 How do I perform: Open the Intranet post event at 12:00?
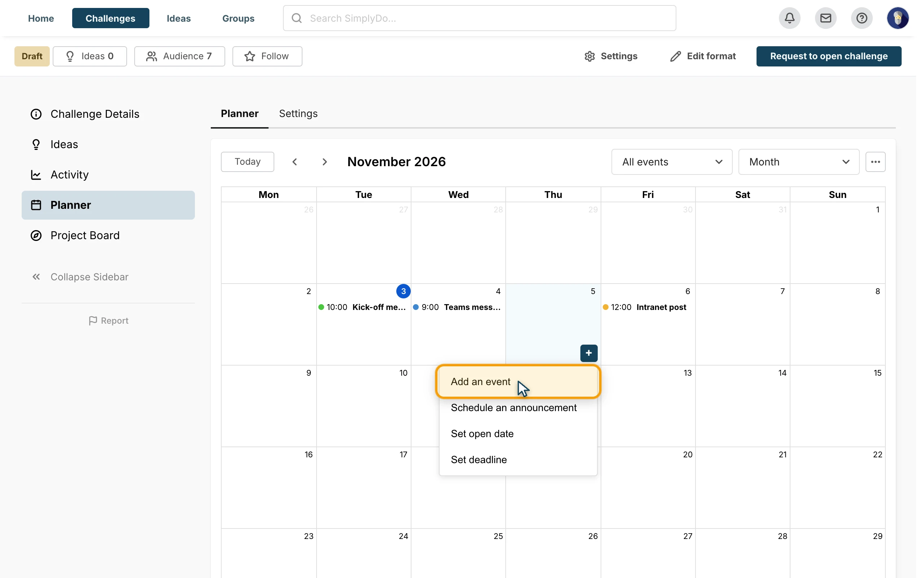click(645, 307)
